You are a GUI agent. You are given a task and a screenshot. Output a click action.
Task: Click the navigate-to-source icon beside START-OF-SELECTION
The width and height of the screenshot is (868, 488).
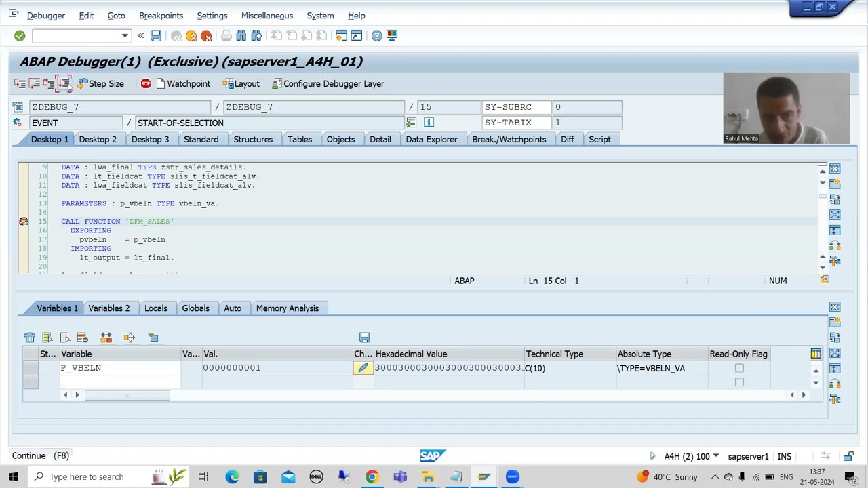click(x=411, y=123)
